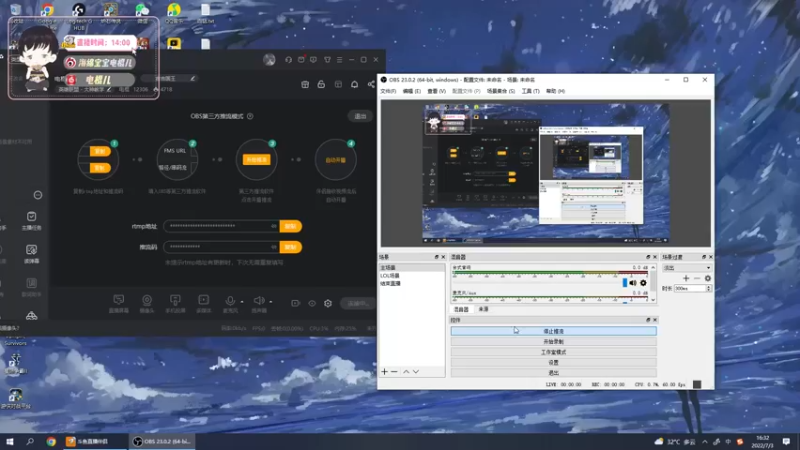Select the third scene in the scenes list

[412, 284]
